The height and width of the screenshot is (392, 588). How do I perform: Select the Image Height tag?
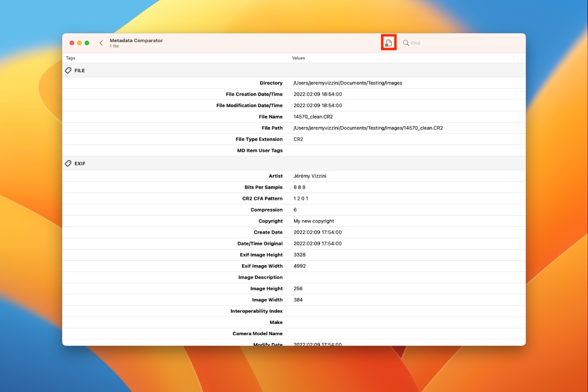coord(267,289)
